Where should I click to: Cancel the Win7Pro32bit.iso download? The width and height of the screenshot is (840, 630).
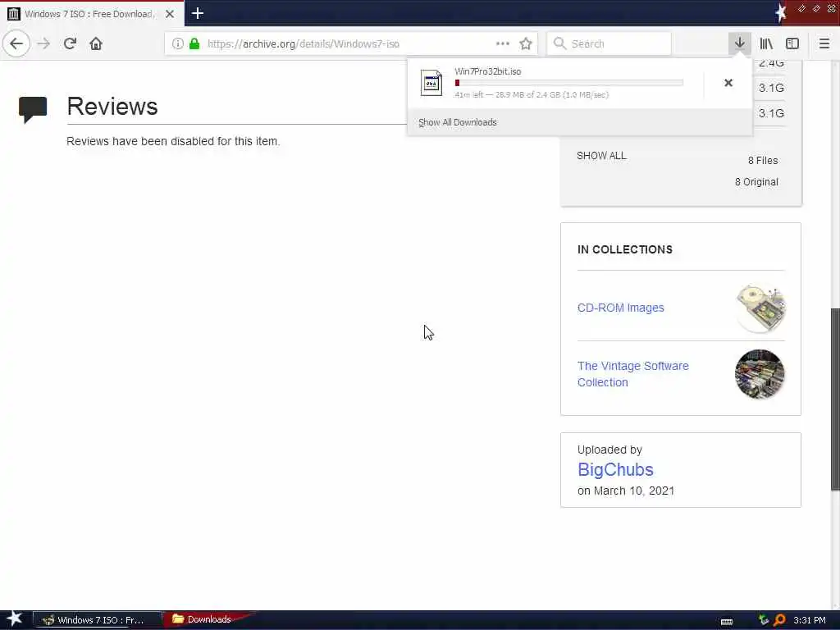tap(728, 83)
